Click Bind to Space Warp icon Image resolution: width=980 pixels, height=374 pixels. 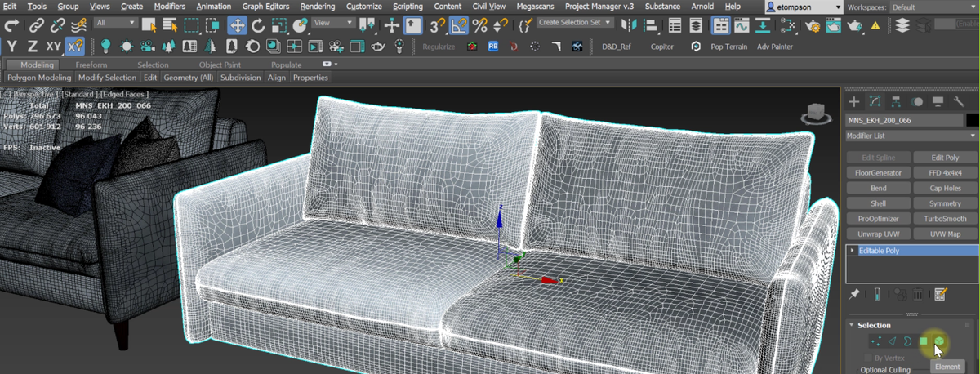pyautogui.click(x=78, y=25)
